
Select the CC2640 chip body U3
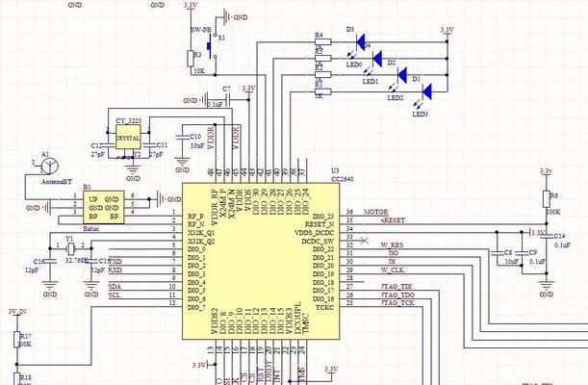pos(261,261)
